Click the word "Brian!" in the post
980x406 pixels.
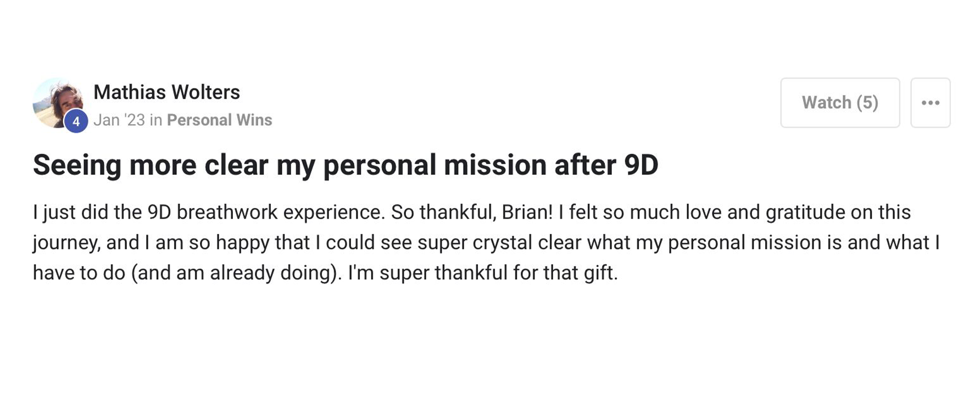(527, 212)
